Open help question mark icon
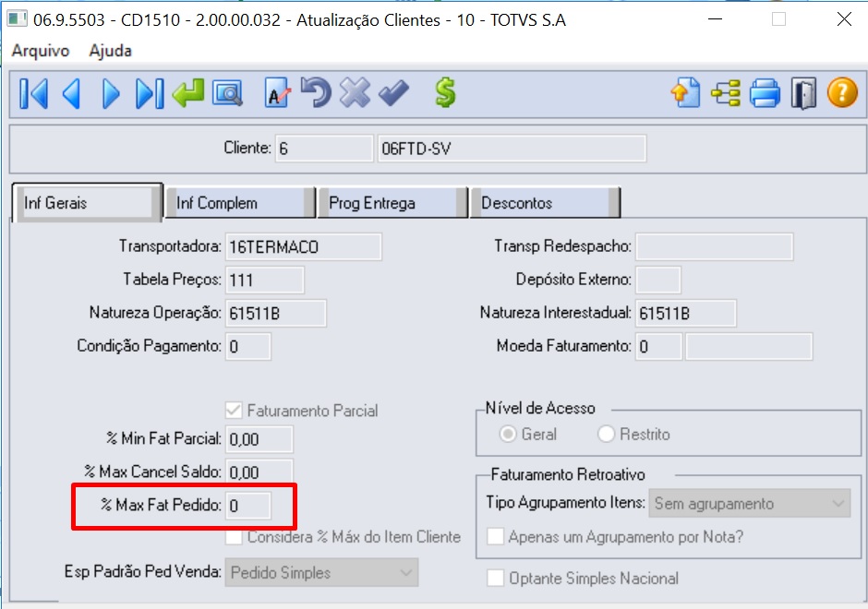This screenshot has width=868, height=609. click(842, 92)
